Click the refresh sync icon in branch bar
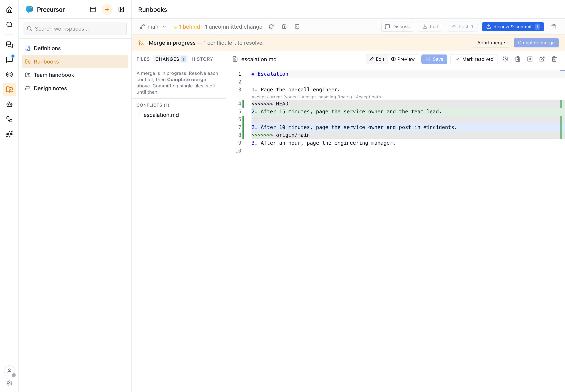 pyautogui.click(x=271, y=26)
